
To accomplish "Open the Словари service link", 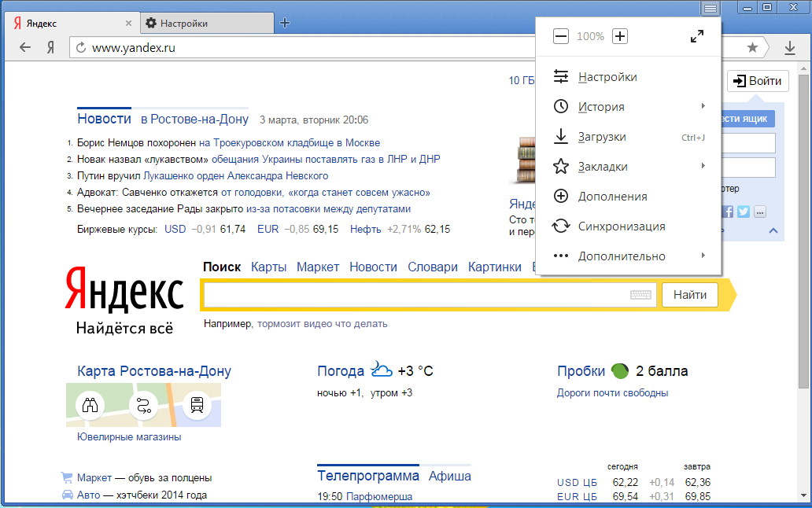I will tap(433, 267).
